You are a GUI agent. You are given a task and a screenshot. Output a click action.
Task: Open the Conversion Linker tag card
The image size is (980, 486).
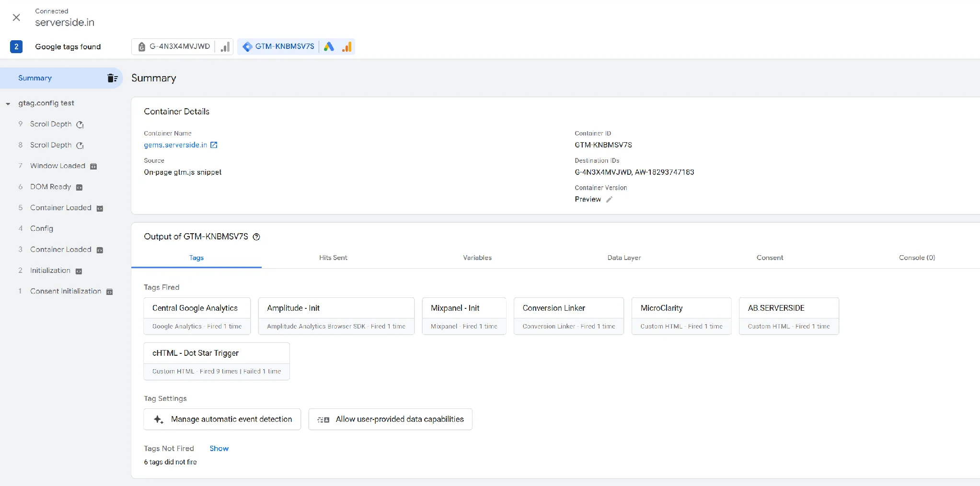(x=569, y=316)
